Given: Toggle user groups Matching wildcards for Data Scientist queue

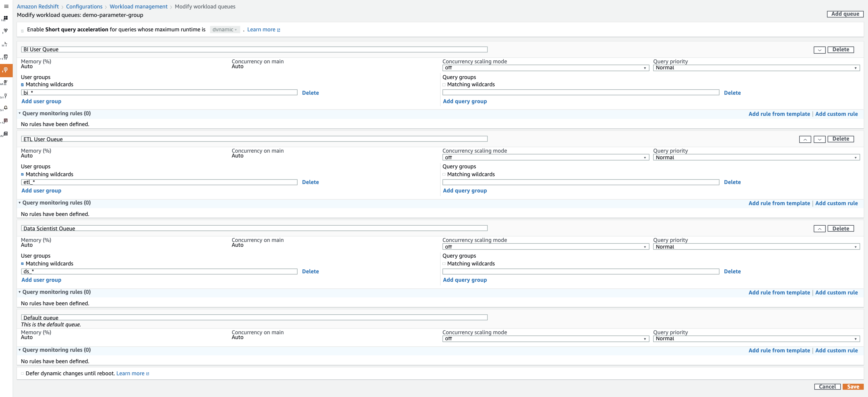Looking at the screenshot, I should 23,264.
